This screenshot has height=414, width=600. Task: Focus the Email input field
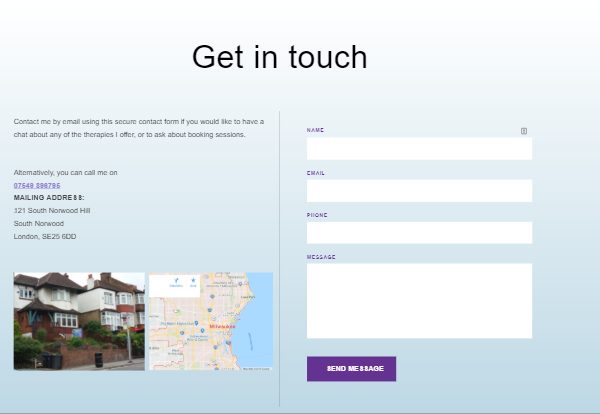[x=419, y=191]
